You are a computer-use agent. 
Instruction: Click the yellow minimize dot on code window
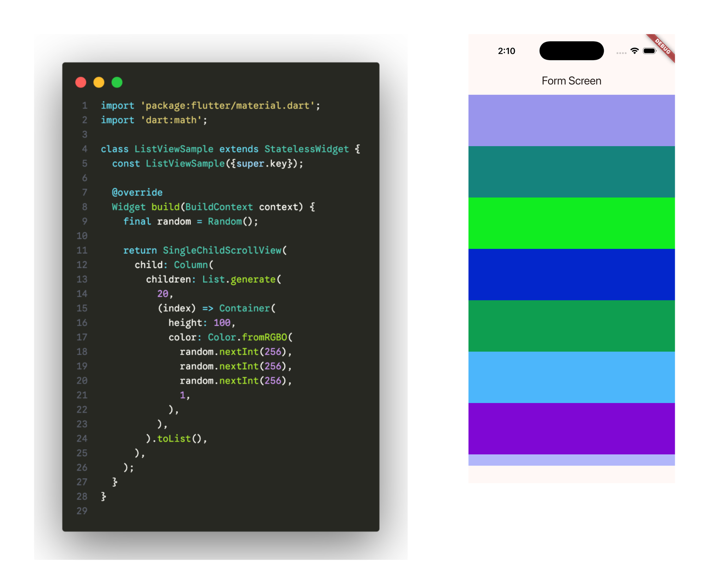click(x=99, y=82)
